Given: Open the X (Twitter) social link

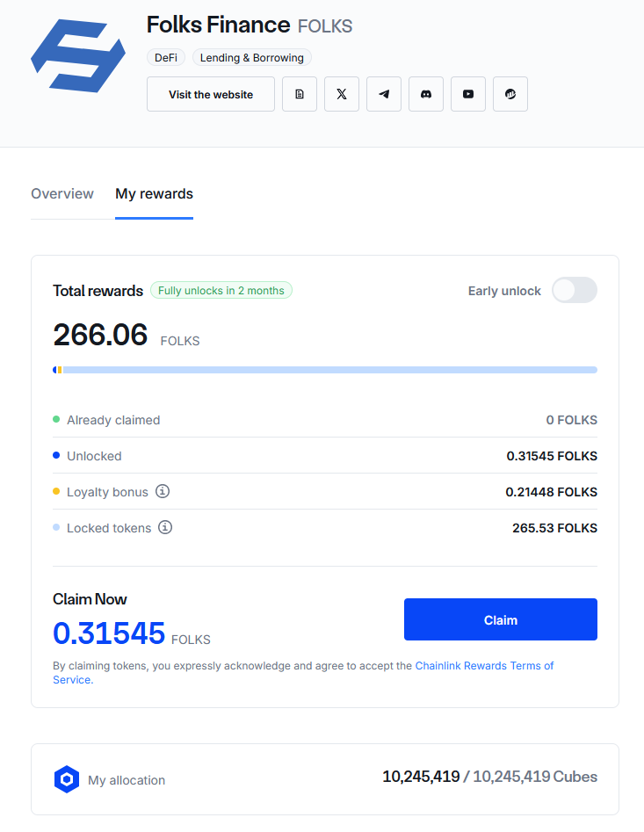Looking at the screenshot, I should click(x=342, y=94).
